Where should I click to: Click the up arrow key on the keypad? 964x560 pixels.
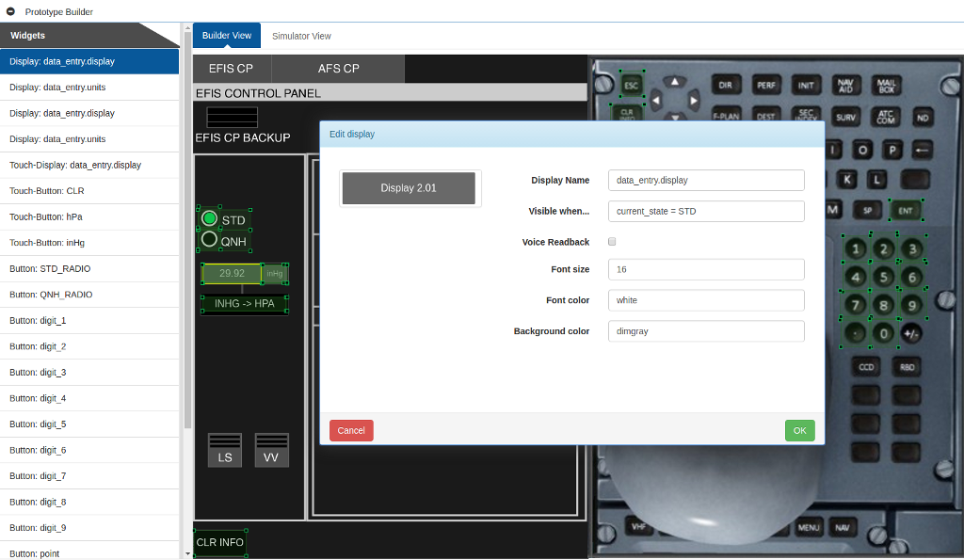pyautogui.click(x=674, y=82)
